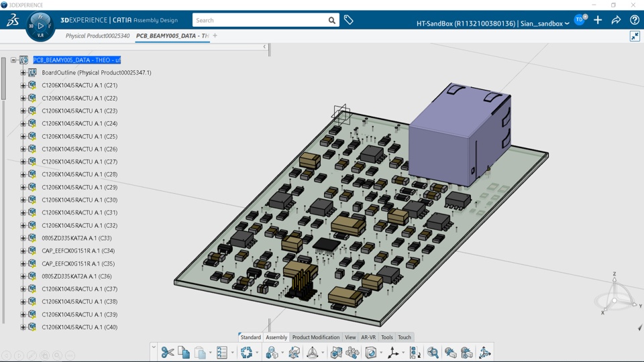The width and height of the screenshot is (644, 362).
Task: Click the gears cluster icon in toolbar
Action: [x=352, y=352]
